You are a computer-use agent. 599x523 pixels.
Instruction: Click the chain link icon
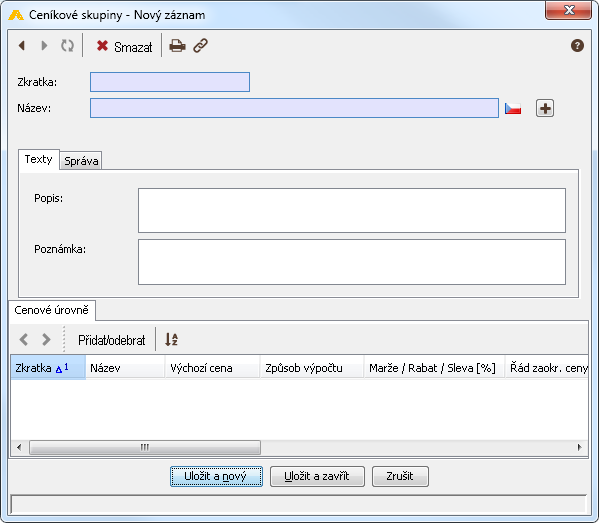pos(200,46)
